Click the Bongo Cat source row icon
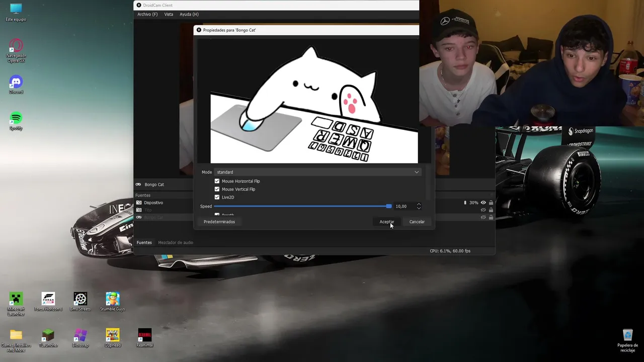644x362 pixels. (x=139, y=217)
